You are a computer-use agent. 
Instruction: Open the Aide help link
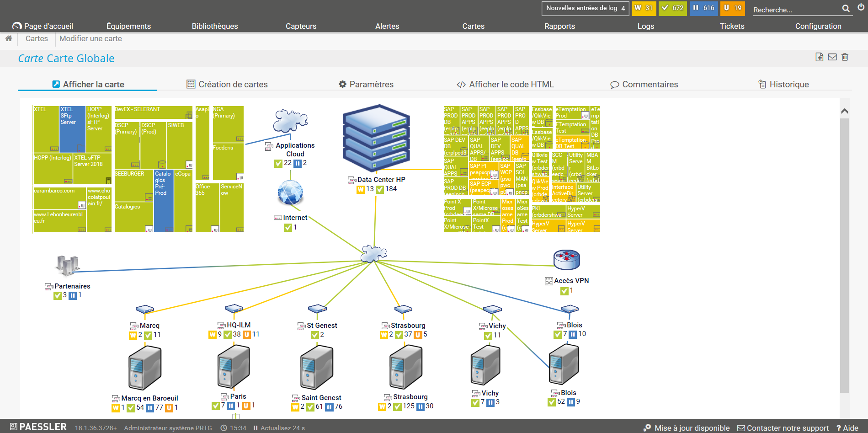[847, 428]
